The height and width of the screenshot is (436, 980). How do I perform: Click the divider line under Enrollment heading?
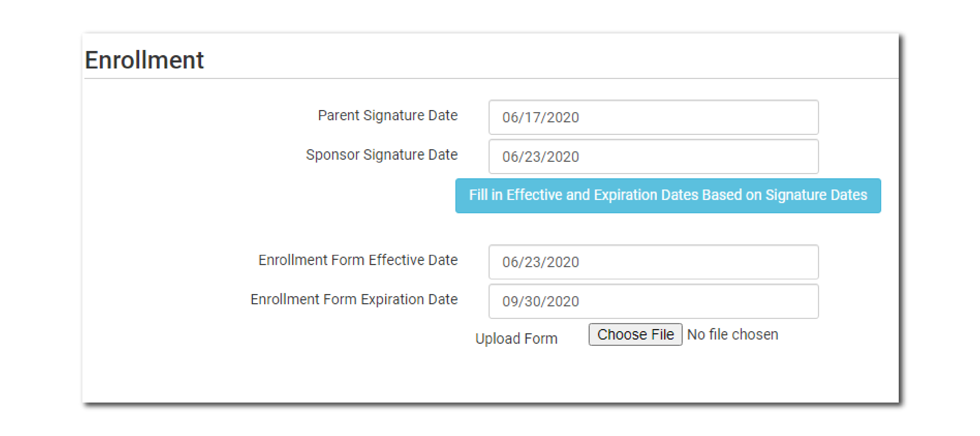[x=491, y=78]
